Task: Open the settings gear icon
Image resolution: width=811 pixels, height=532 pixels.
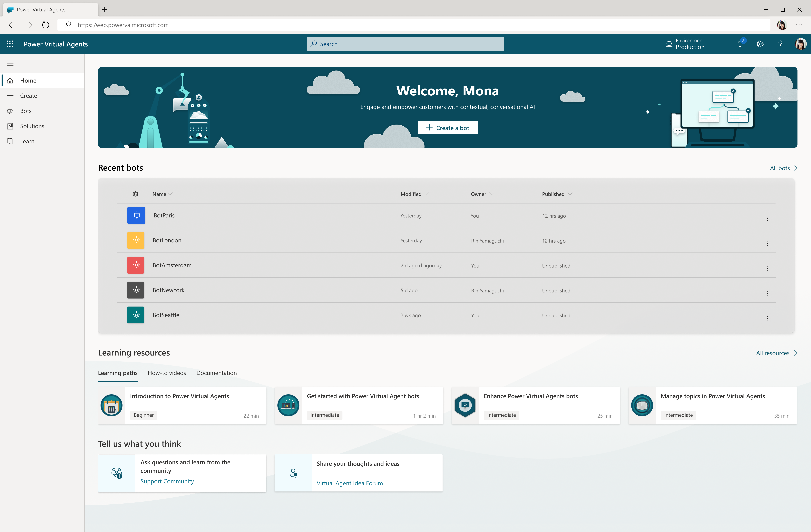Action: [x=760, y=44]
